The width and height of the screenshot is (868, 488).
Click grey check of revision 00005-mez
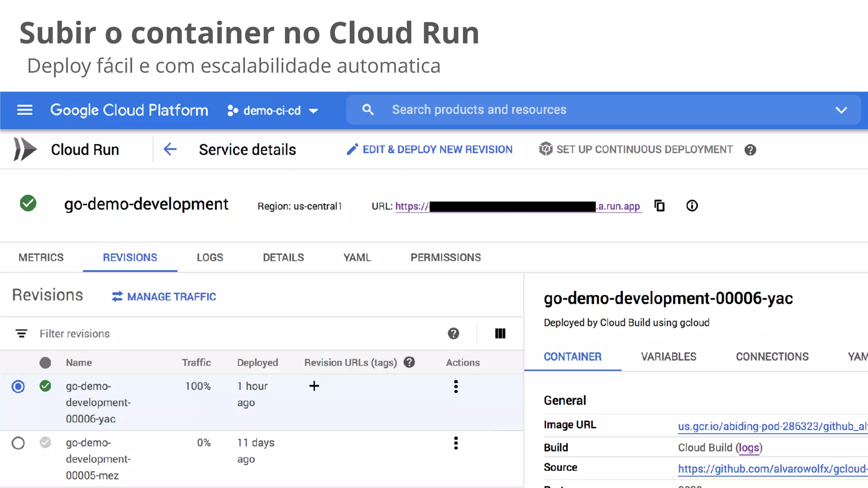[x=45, y=443]
